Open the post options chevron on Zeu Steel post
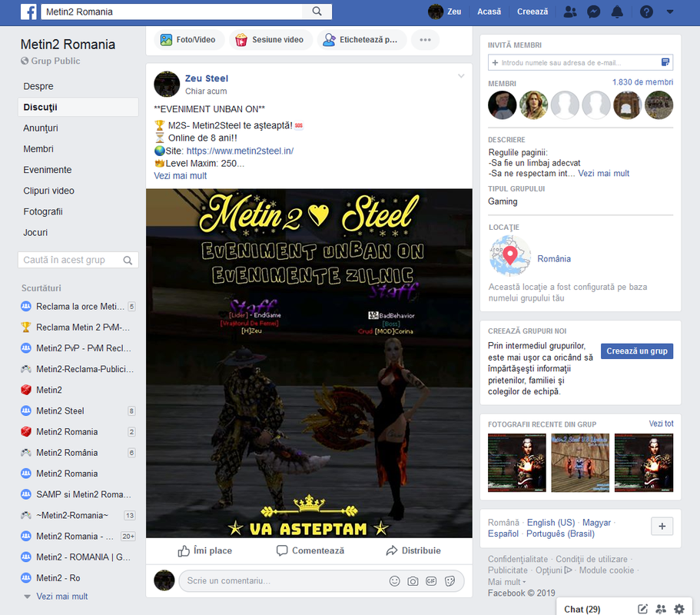The height and width of the screenshot is (615, 700). (461, 76)
